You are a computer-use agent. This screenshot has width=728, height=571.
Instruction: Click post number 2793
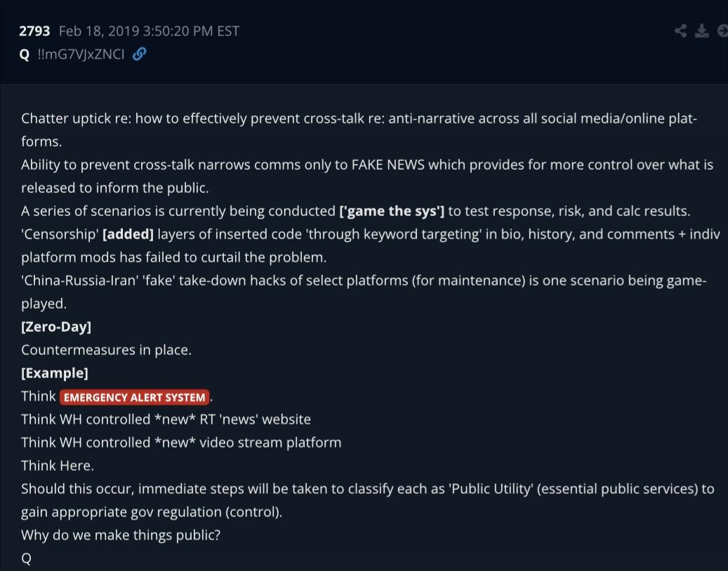click(35, 32)
